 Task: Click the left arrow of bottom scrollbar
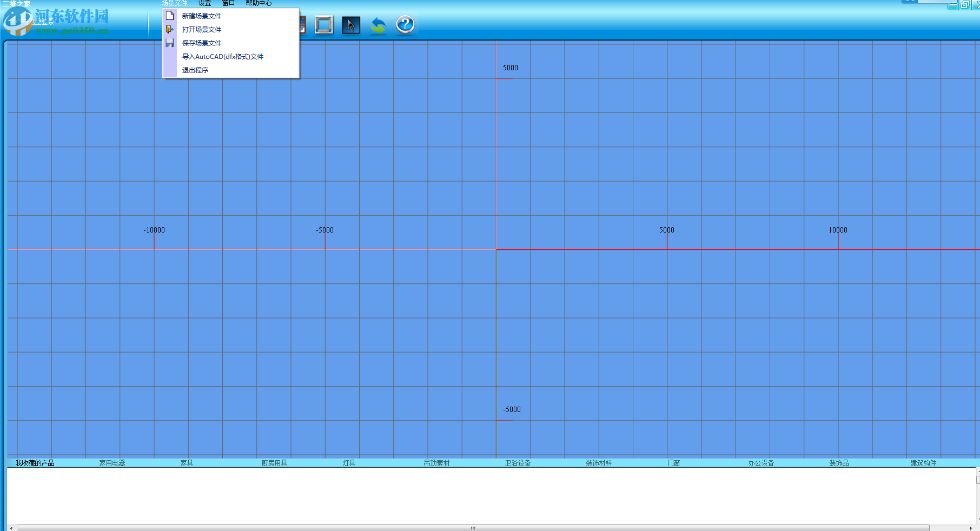(11, 528)
